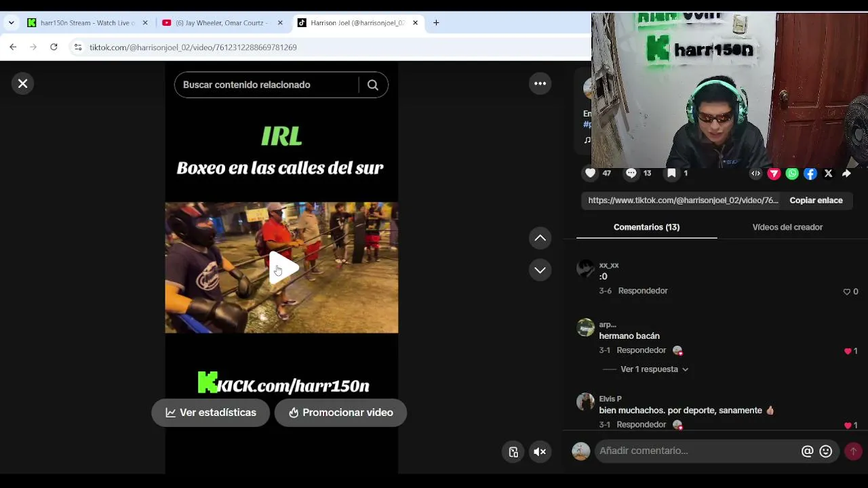
Task: Expand 'Ver 1 respuesta' replies
Action: pos(654,369)
